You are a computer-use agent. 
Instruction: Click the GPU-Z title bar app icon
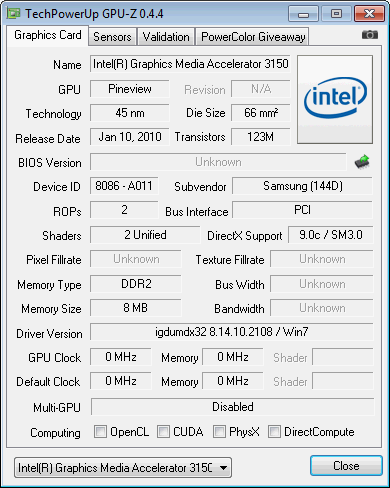[x=13, y=13]
